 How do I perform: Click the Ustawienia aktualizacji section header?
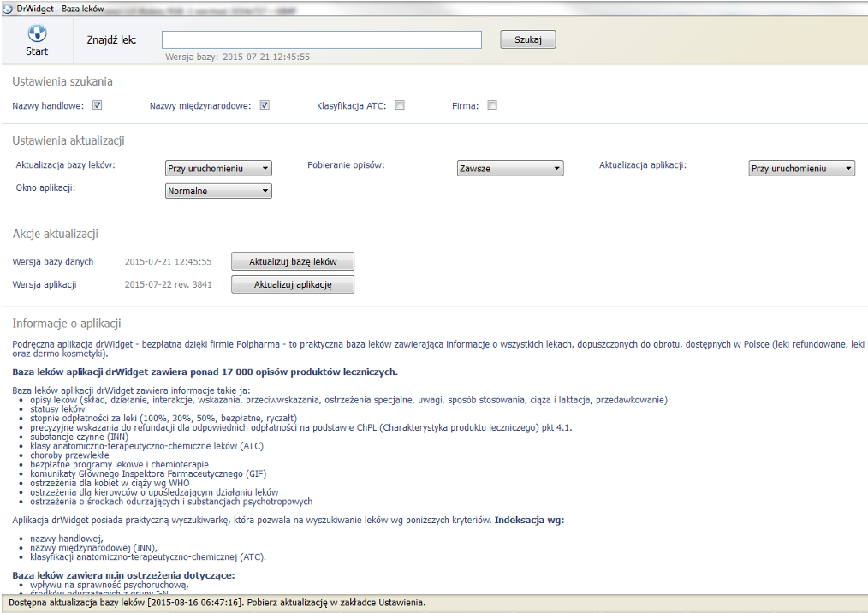(69, 141)
